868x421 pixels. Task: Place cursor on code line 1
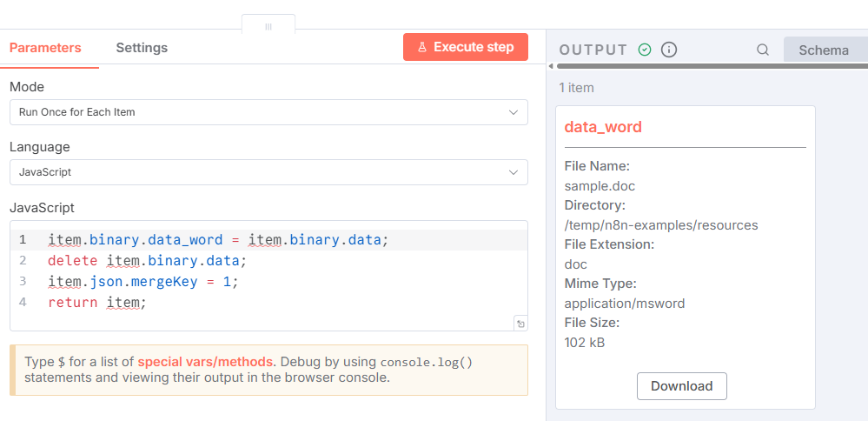[x=217, y=240]
